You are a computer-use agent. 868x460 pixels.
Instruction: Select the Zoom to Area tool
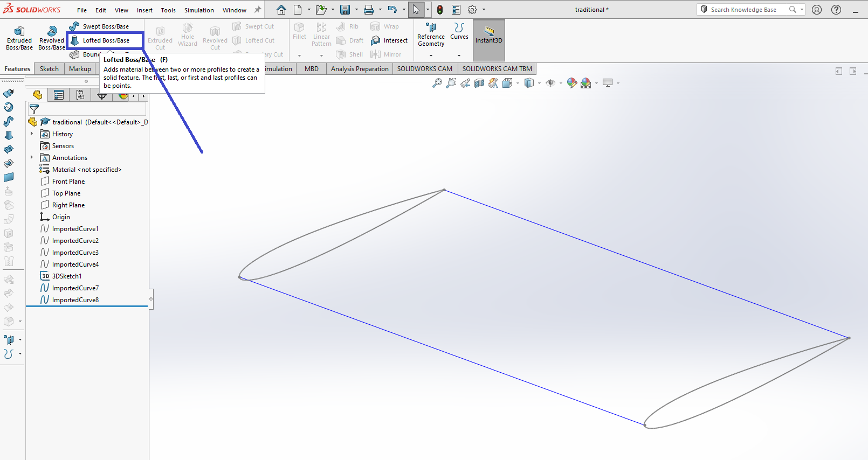coord(451,83)
